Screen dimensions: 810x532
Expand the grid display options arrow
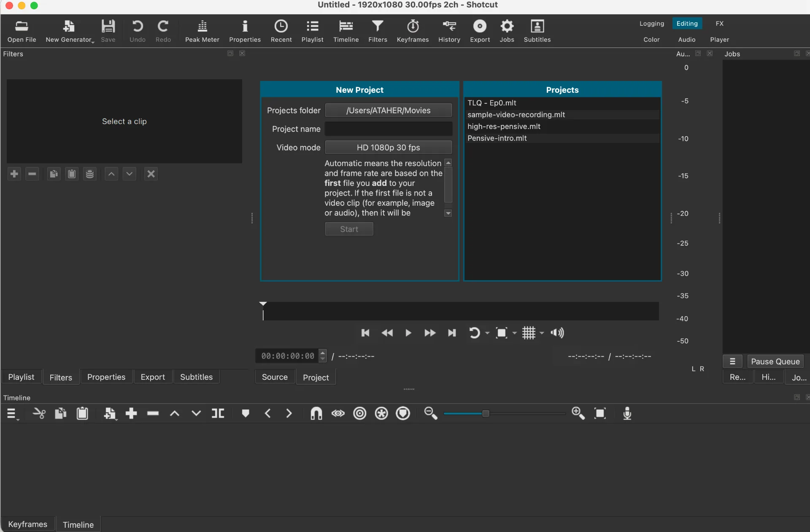coord(542,333)
